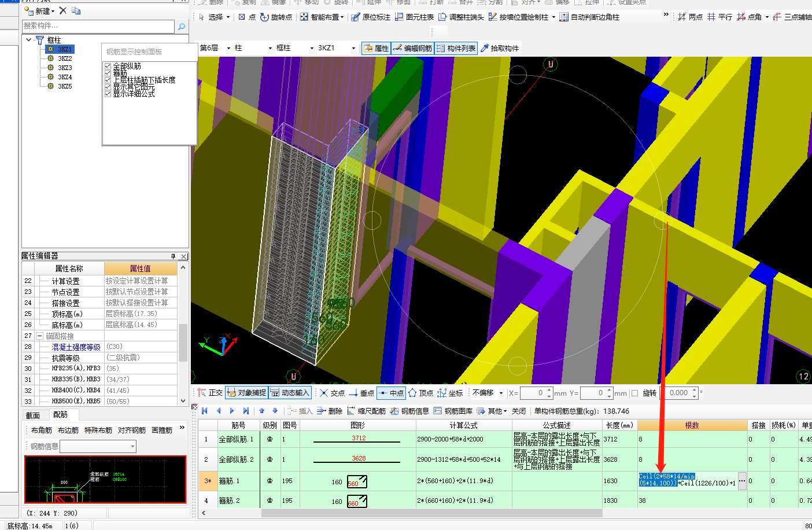Screen dimensions: 812x530
Task: Open the 框柱 category dropdown
Action: [312, 48]
